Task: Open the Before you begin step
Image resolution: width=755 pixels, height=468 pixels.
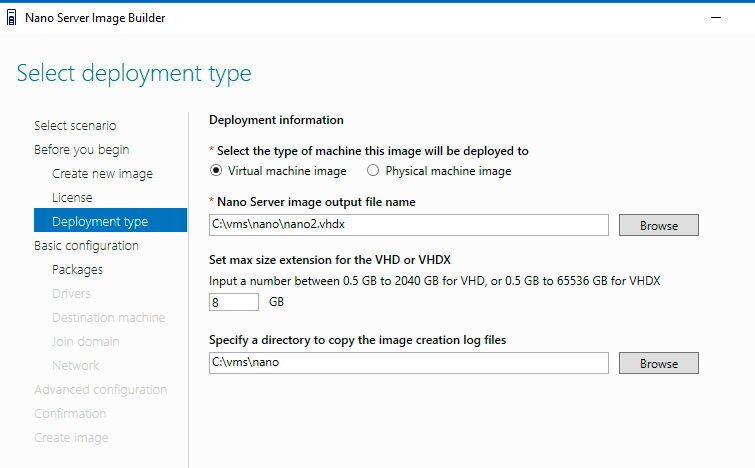Action: [x=82, y=150]
